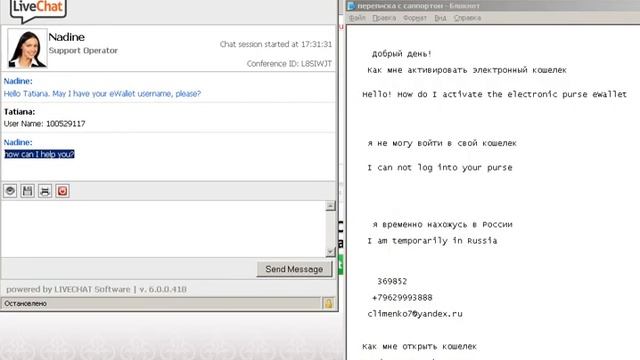Click 'Chat session started at 17:31:31' text

(276, 44)
